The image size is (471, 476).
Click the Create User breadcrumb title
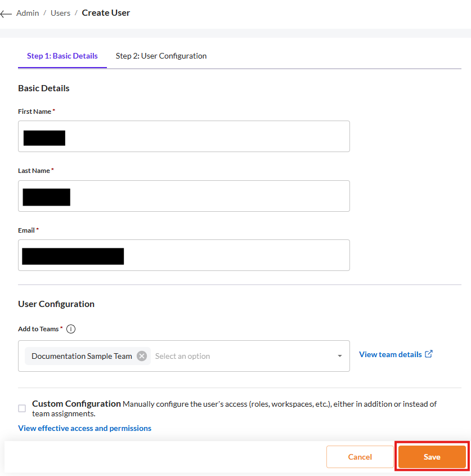point(106,13)
